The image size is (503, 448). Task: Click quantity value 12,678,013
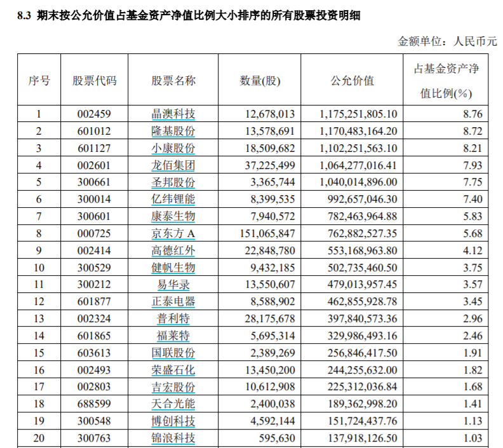coord(270,114)
